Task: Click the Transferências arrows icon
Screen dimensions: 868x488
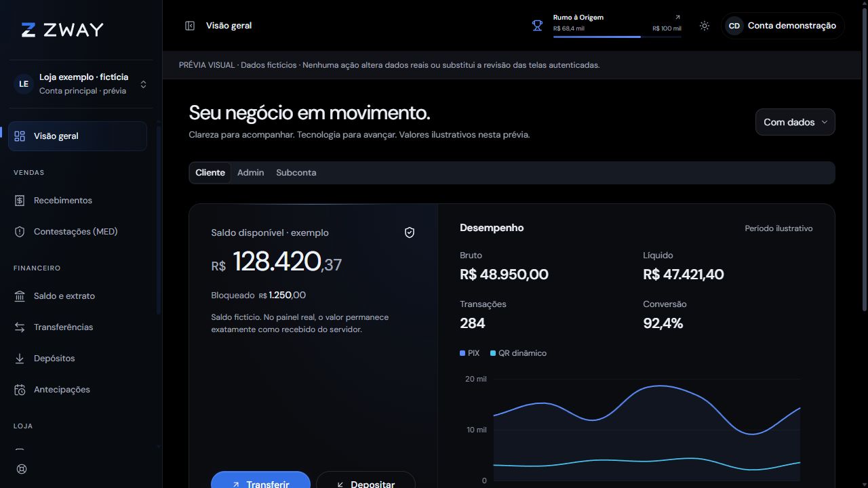Action: click(20, 327)
